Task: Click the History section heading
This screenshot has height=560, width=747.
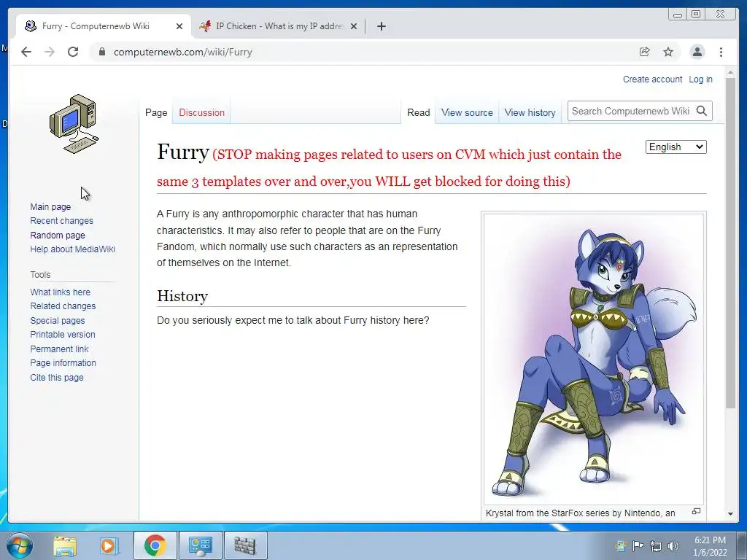Action: [182, 296]
